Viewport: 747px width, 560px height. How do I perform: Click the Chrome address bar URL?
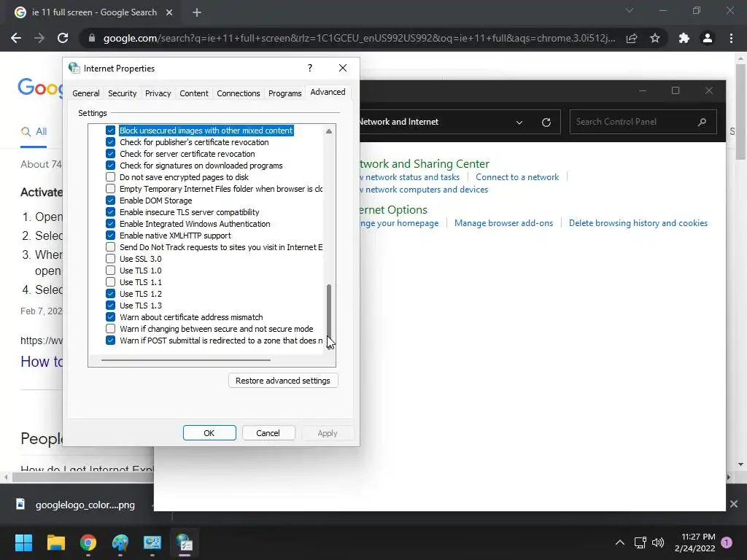click(x=359, y=38)
